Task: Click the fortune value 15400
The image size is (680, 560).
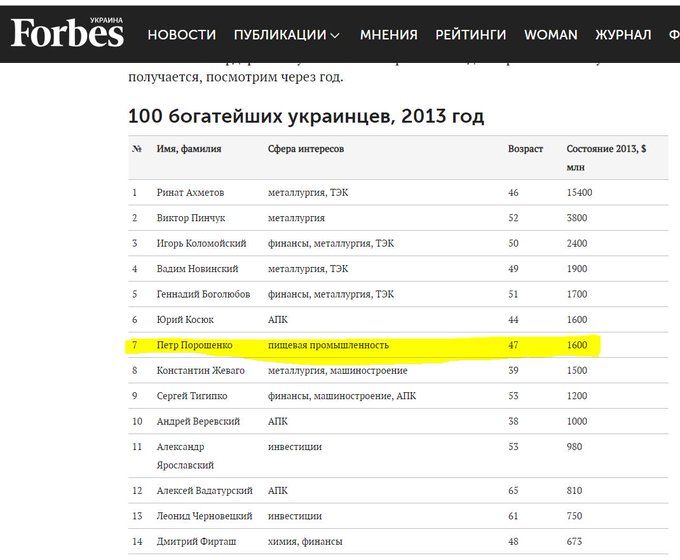Action: (579, 193)
